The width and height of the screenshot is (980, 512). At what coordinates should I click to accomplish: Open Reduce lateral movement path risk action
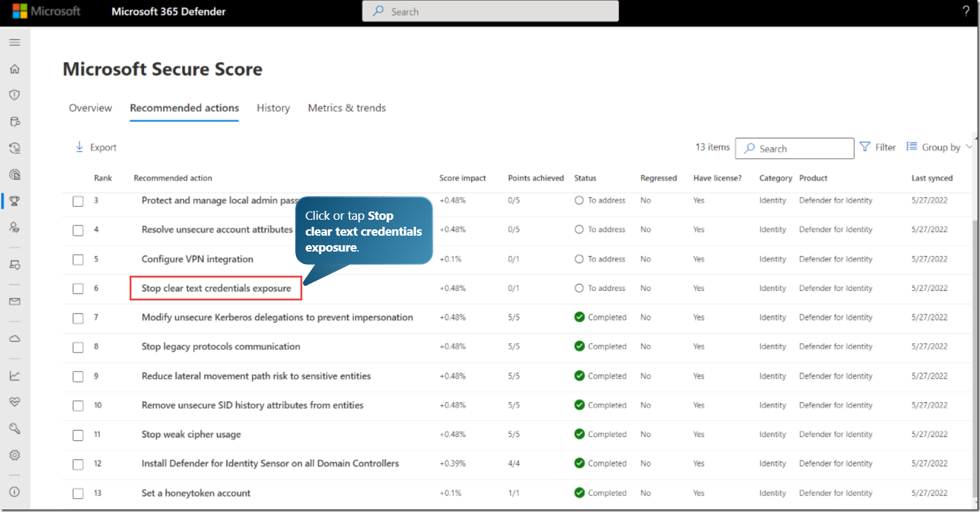pyautogui.click(x=256, y=375)
